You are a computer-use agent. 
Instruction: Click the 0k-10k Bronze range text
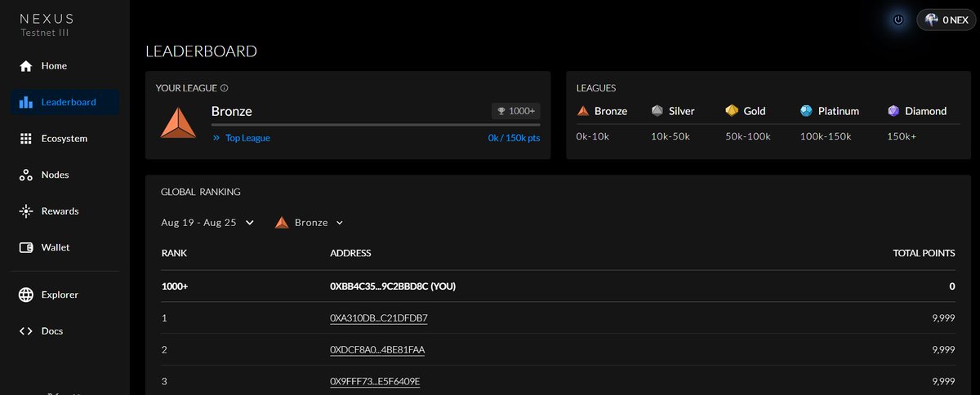[593, 136]
